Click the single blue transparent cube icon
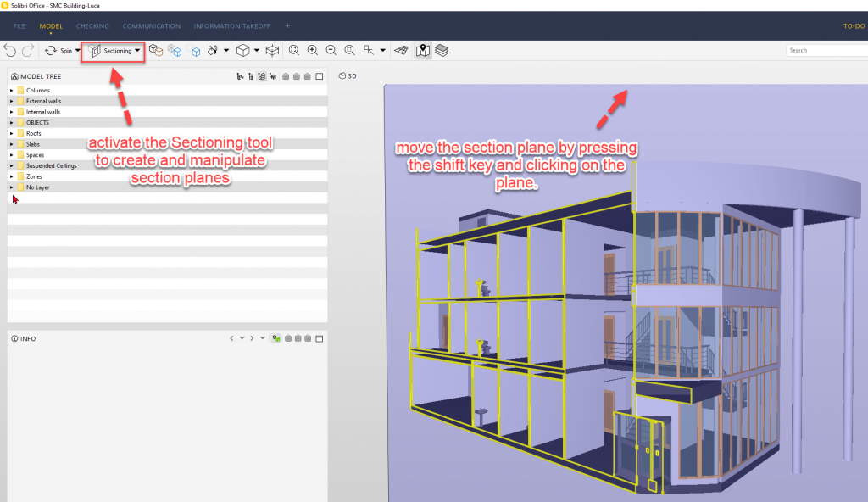 [195, 51]
